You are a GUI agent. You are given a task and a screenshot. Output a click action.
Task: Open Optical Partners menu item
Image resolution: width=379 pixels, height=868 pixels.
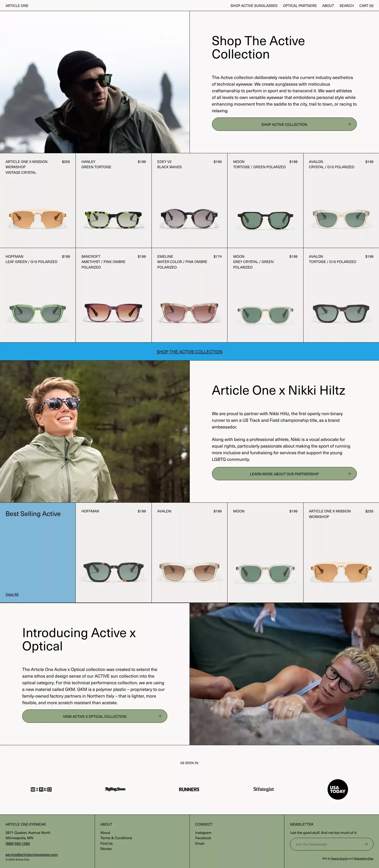click(x=300, y=6)
